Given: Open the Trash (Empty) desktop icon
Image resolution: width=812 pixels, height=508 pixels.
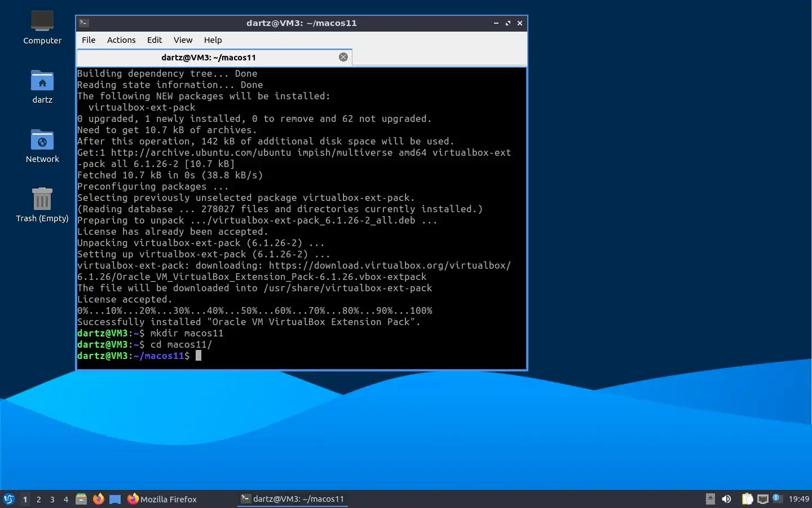Looking at the screenshot, I should point(42,205).
